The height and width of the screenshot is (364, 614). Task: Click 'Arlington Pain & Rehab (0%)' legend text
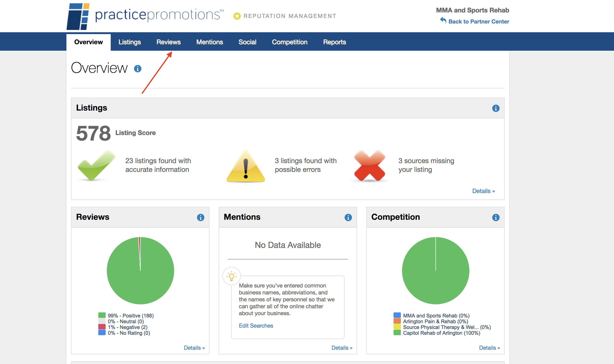coord(435,321)
